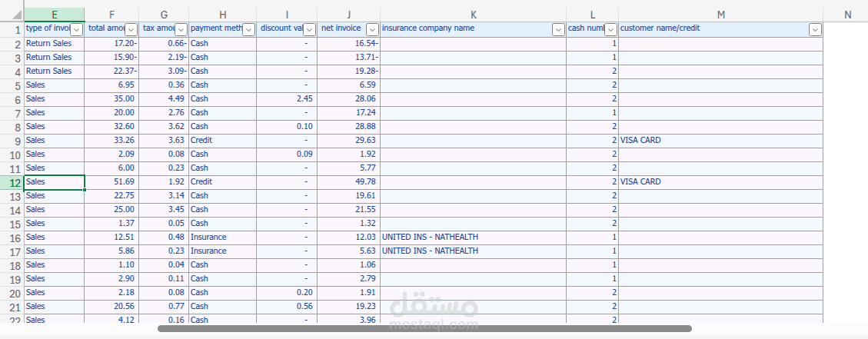Click total amount cell '17.20-'
The image size is (868, 339).
coord(111,43)
